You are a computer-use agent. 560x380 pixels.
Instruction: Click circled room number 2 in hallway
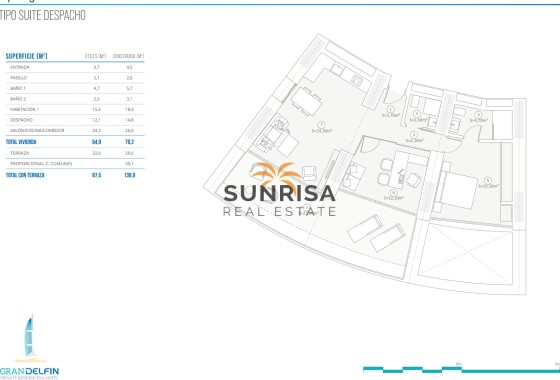pos(414,135)
